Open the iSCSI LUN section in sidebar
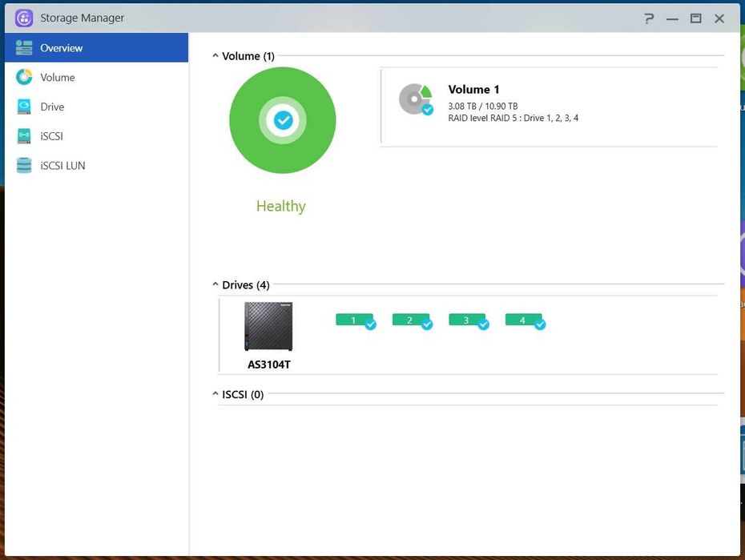 pyautogui.click(x=96, y=165)
